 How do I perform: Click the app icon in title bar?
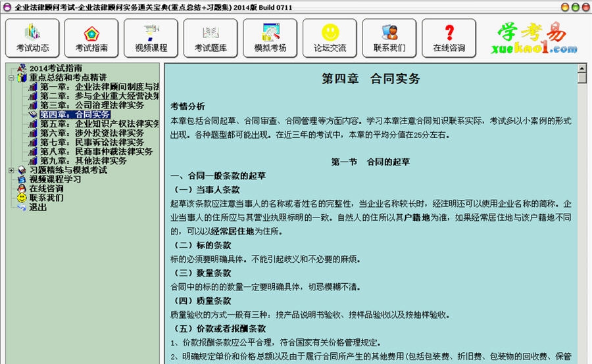pos(7,7)
